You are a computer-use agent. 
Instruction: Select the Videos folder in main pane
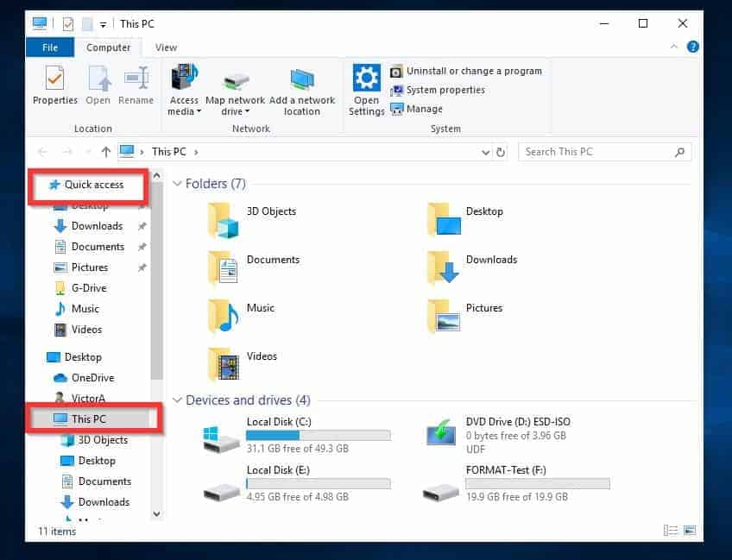pos(243,364)
